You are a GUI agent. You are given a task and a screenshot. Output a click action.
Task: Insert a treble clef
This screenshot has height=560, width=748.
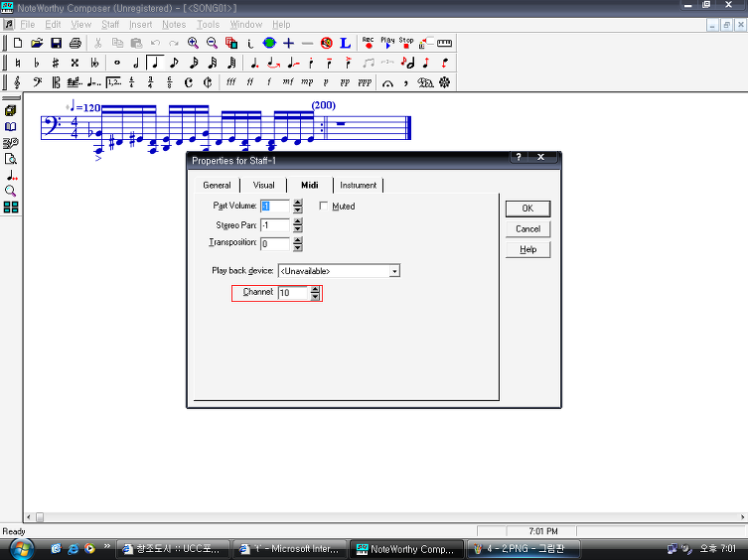[x=18, y=82]
